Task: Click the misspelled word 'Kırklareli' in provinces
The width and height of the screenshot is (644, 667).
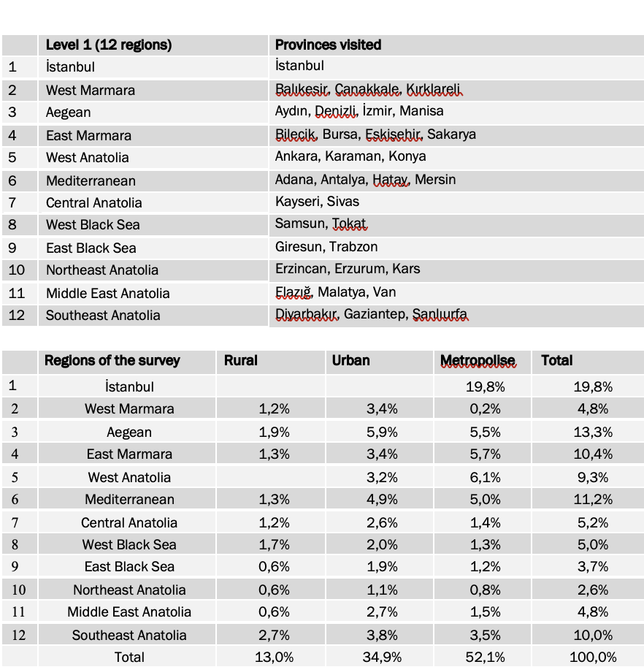Action: click(434, 90)
